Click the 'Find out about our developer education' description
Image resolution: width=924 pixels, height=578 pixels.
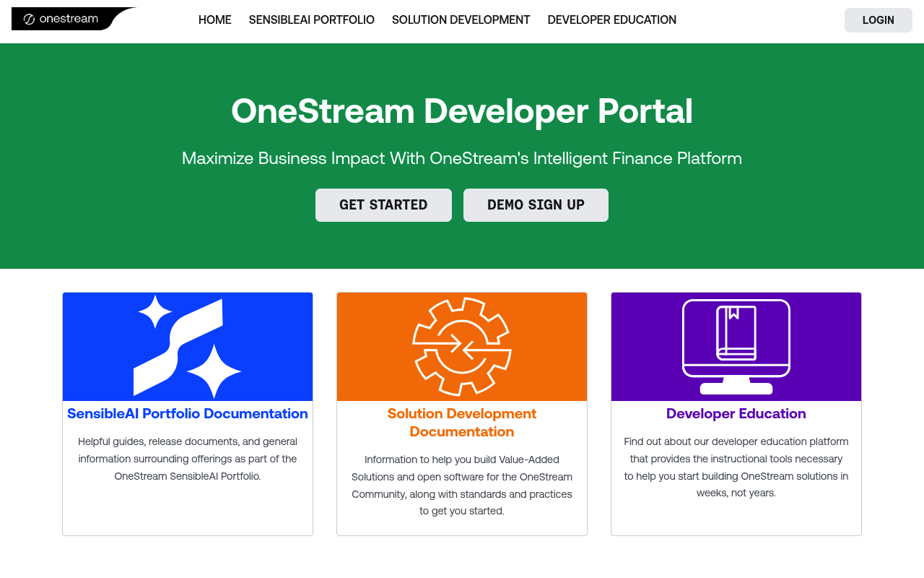(736, 467)
